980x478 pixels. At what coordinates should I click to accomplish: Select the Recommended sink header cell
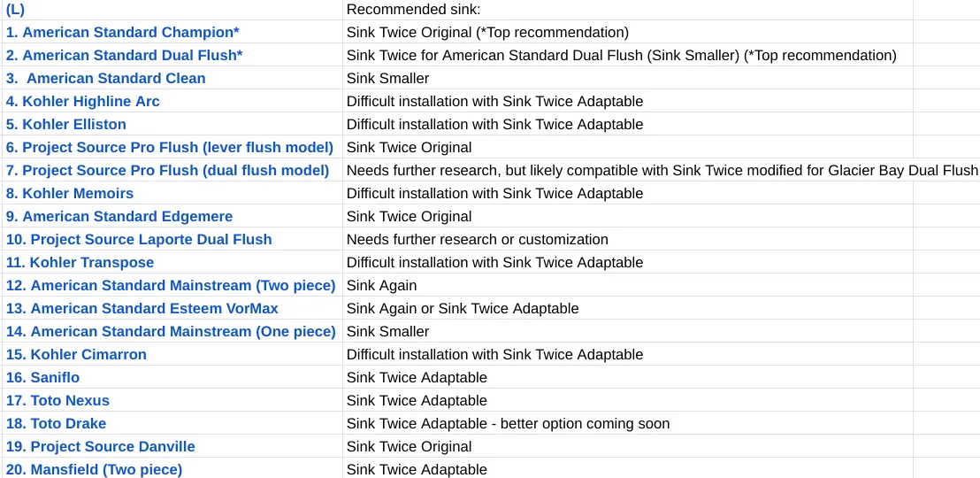pos(627,10)
